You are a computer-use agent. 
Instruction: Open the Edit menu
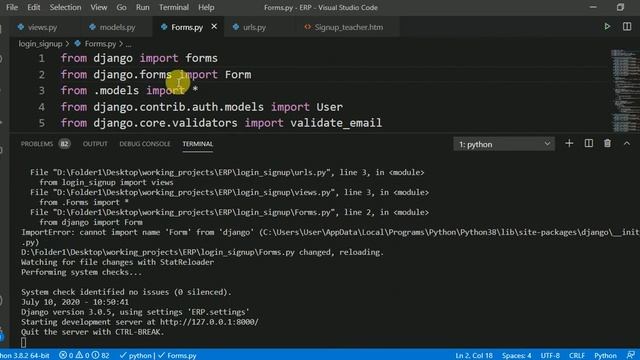pos(33,7)
